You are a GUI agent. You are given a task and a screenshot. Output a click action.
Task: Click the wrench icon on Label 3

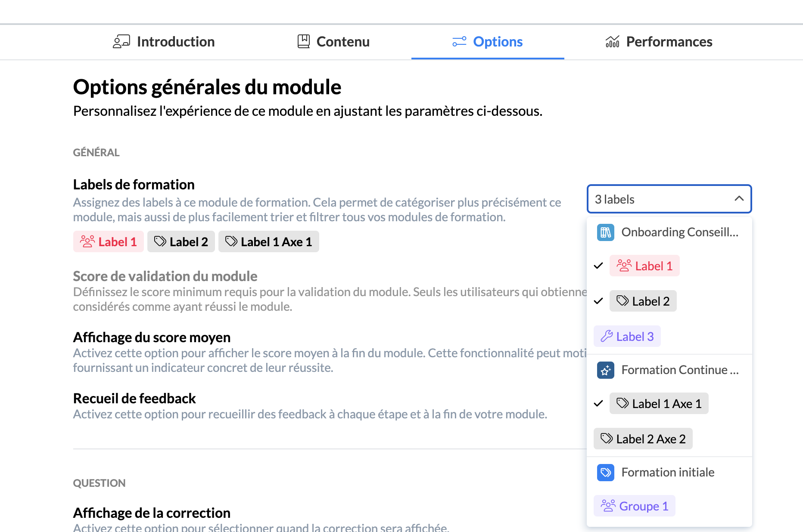[607, 336]
